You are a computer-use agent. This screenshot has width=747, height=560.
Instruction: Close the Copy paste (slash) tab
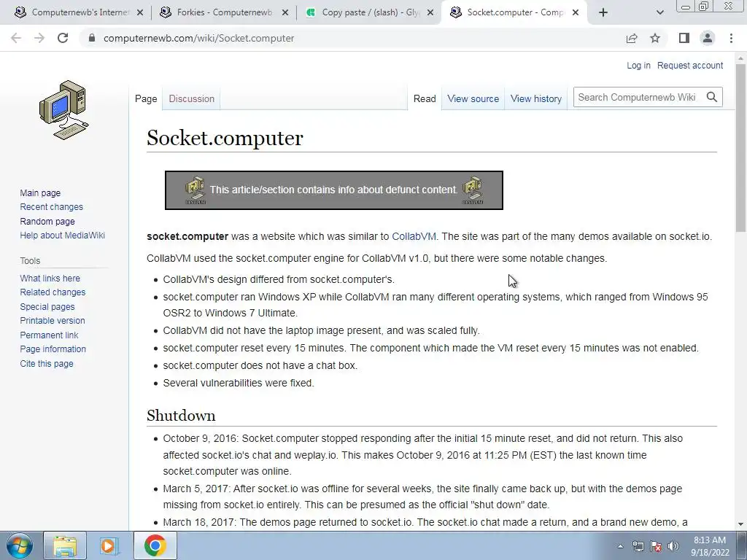pos(430,12)
